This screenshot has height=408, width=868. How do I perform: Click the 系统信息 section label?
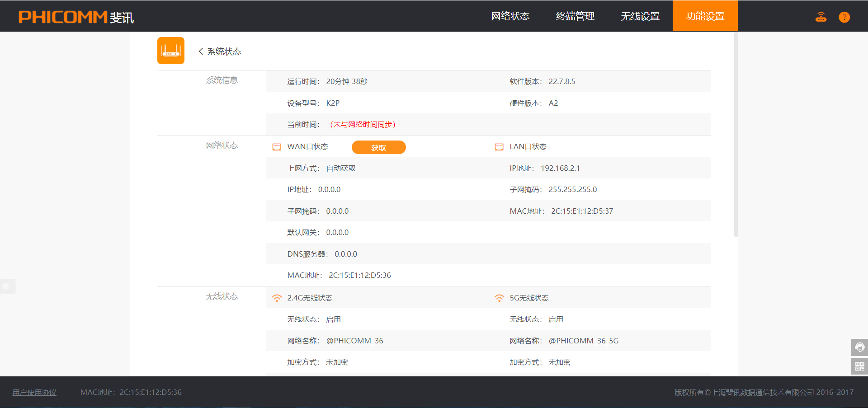(222, 80)
